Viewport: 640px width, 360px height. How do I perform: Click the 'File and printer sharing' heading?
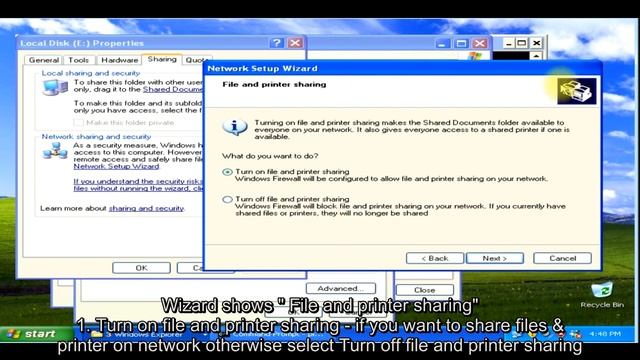pos(274,84)
